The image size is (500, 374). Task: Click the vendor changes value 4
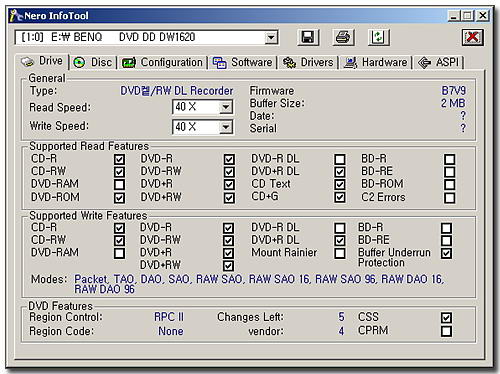click(341, 331)
